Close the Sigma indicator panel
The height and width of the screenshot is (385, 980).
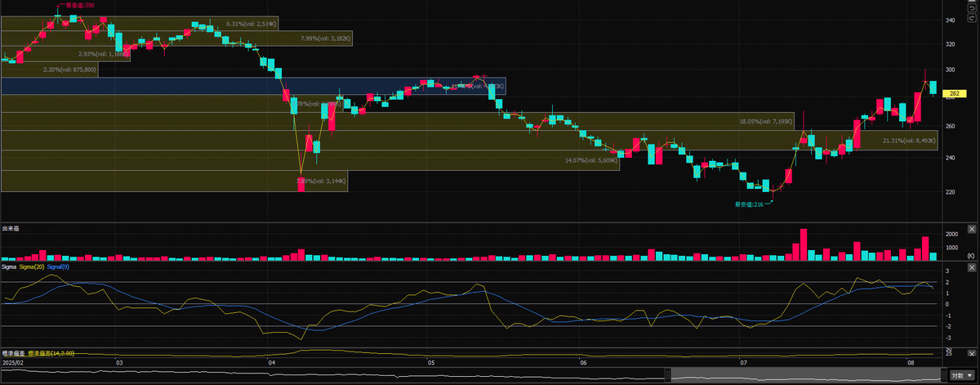pos(971,267)
